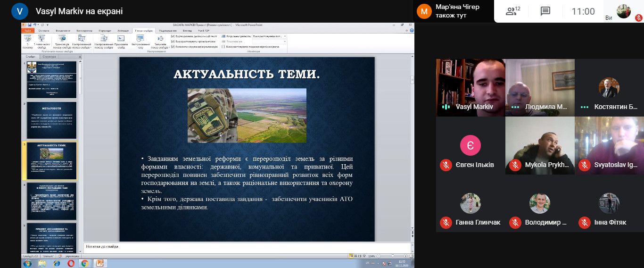Click Vasyl Markiv video tile
Image resolution: width=644 pixels, height=268 pixels.
[x=470, y=87]
